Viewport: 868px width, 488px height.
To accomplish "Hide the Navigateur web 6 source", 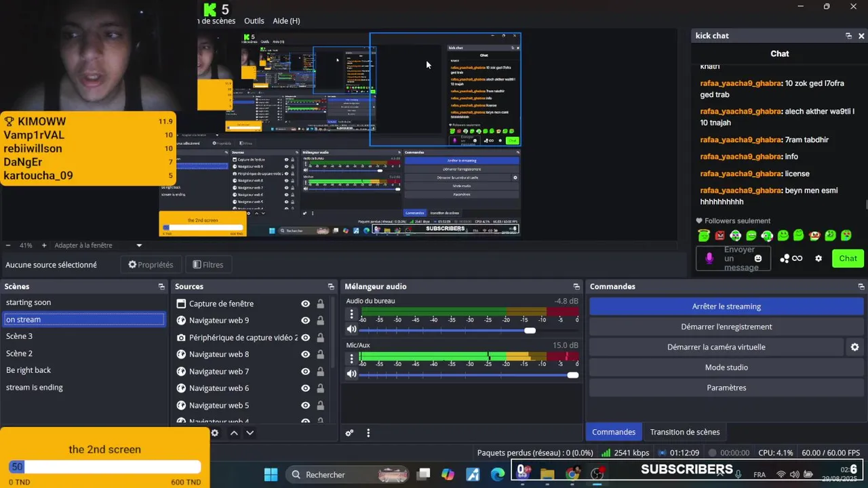I will tap(305, 388).
